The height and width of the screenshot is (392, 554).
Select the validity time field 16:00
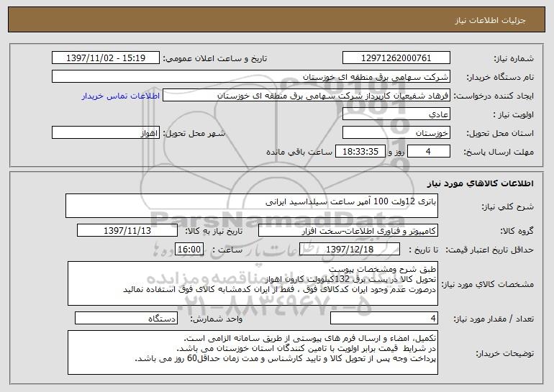pyautogui.click(x=189, y=250)
